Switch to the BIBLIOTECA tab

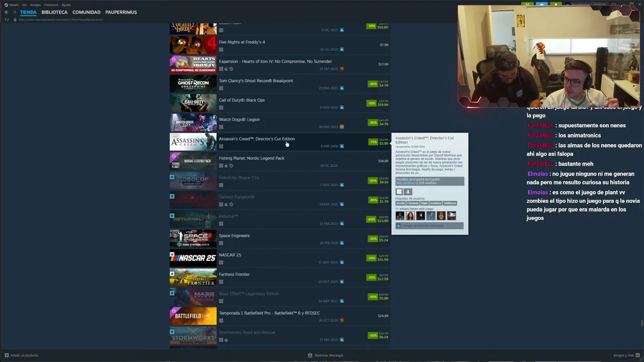tap(54, 12)
